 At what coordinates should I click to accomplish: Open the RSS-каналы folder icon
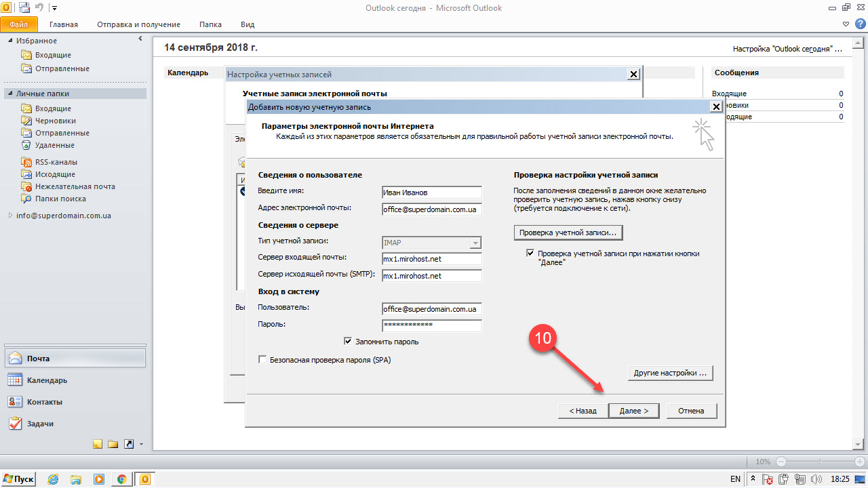click(26, 162)
